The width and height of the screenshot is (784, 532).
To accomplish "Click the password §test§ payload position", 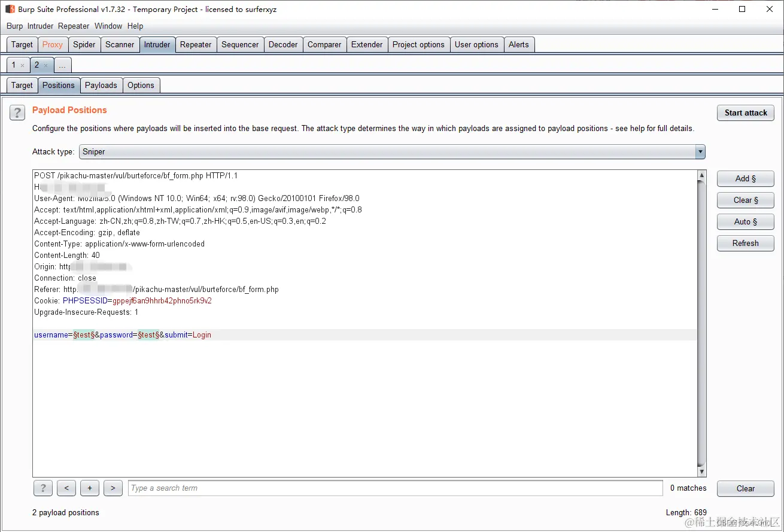I will click(x=148, y=335).
